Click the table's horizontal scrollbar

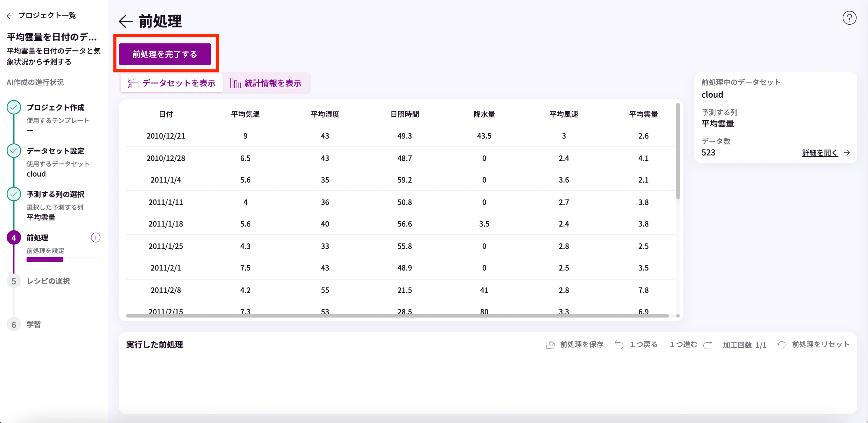pos(397,316)
